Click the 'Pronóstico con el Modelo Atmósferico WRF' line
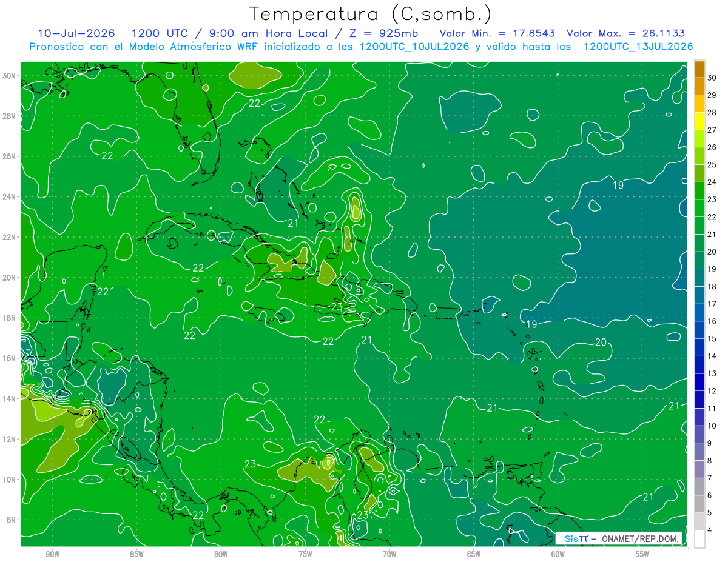This screenshot has height=562, width=728. pyautogui.click(x=361, y=46)
